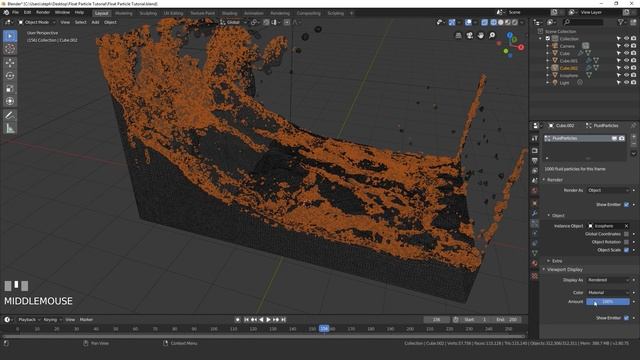640x360 pixels.
Task: Hide Camera in viewport eye icon
Action: click(x=626, y=46)
